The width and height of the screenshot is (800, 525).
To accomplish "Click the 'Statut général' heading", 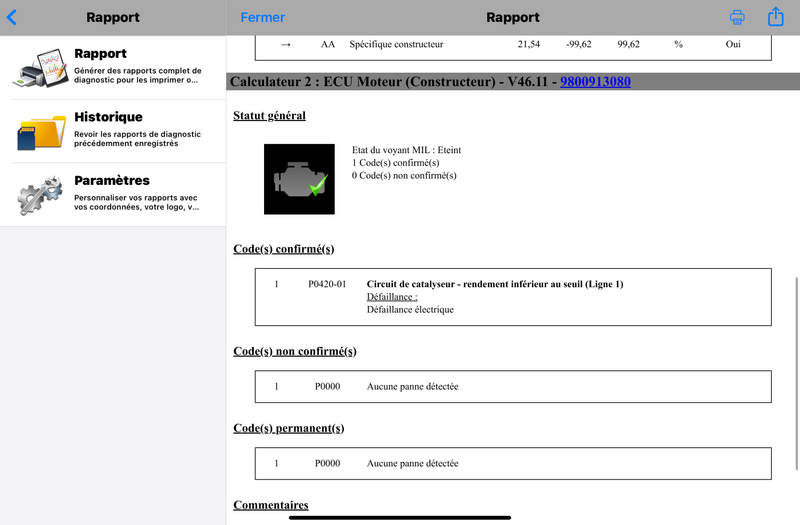I will pos(269,116).
